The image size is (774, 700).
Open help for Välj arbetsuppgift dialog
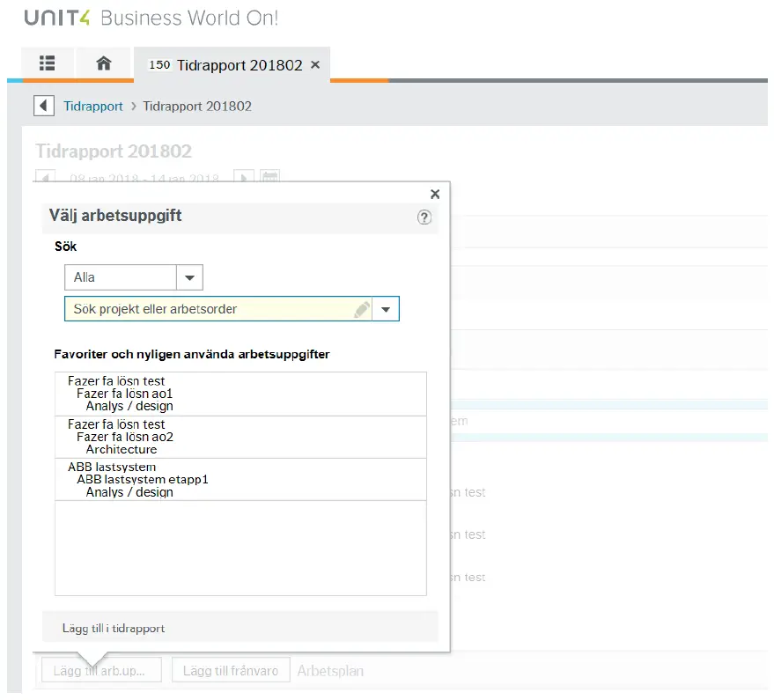[x=424, y=217]
